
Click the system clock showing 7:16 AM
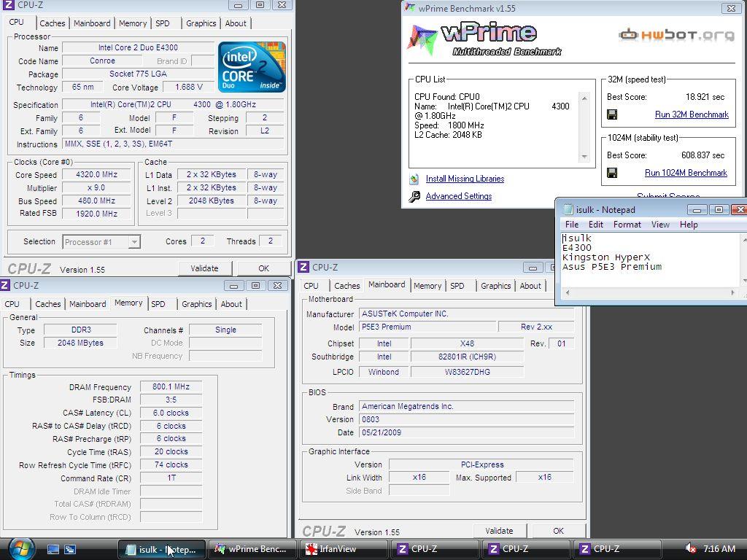pos(719,548)
